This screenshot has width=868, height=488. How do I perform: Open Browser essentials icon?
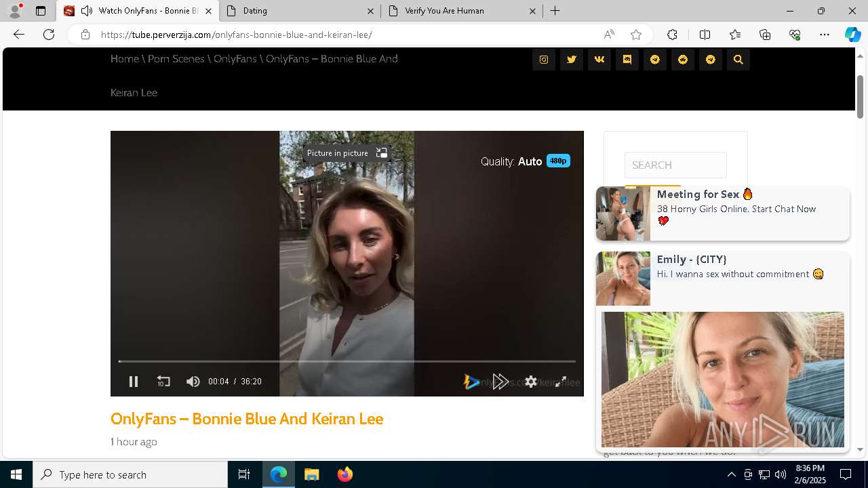[795, 35]
